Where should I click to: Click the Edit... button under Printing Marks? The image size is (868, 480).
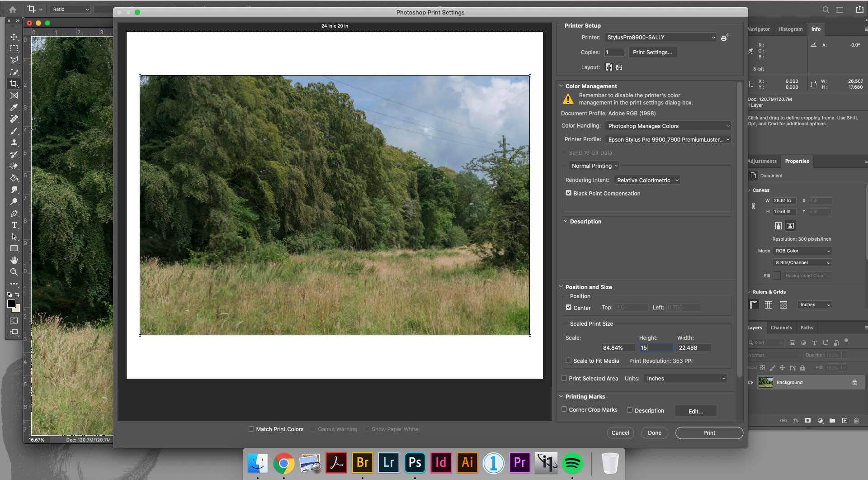696,411
